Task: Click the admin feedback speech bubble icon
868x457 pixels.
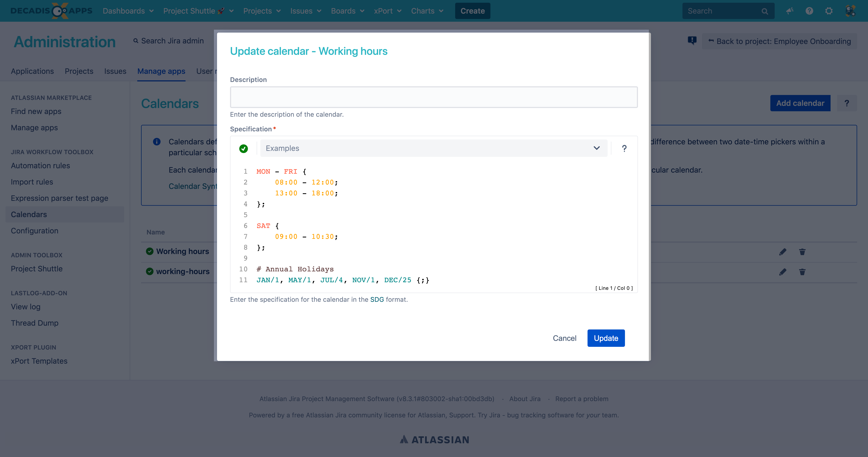Action: [692, 41]
